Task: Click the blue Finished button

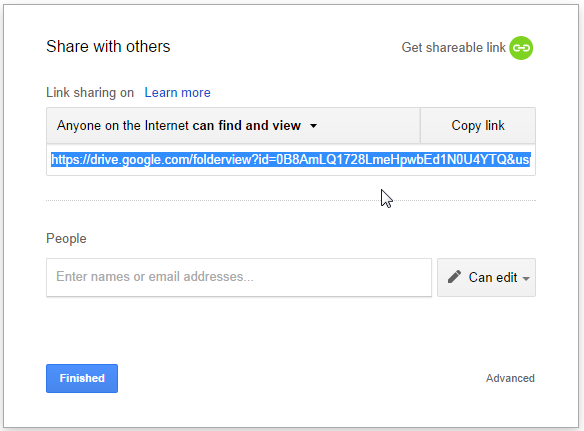Action: pos(82,378)
